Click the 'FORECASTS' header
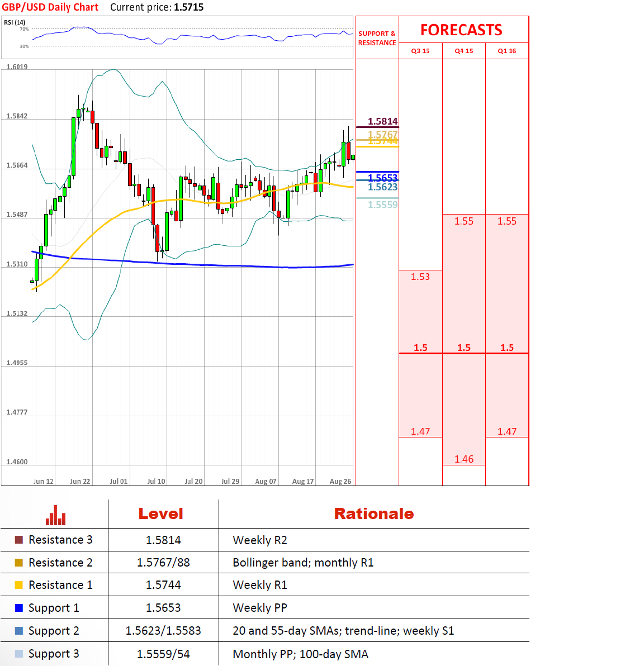This screenshot has width=644, height=666. [x=461, y=30]
